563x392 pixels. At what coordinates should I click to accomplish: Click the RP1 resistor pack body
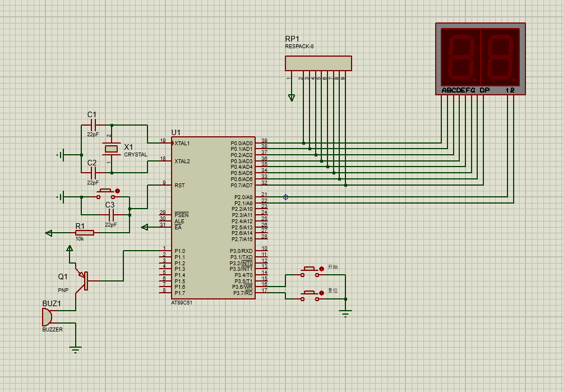pyautogui.click(x=319, y=63)
